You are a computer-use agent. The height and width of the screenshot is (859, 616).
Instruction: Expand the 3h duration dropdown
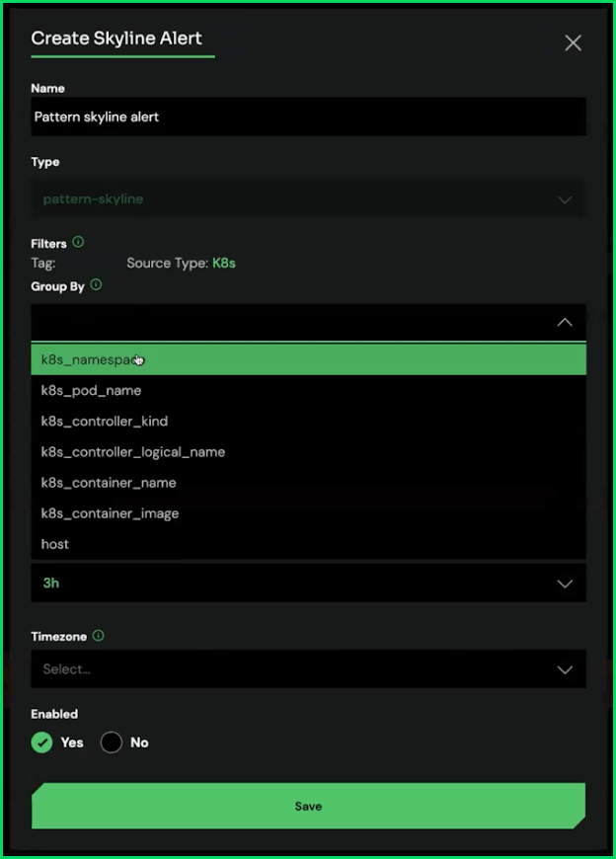point(308,584)
